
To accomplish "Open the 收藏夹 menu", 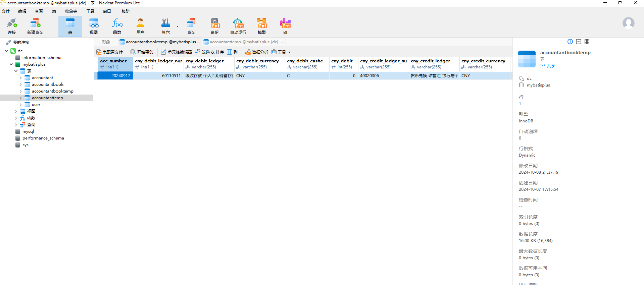I will click(x=71, y=11).
